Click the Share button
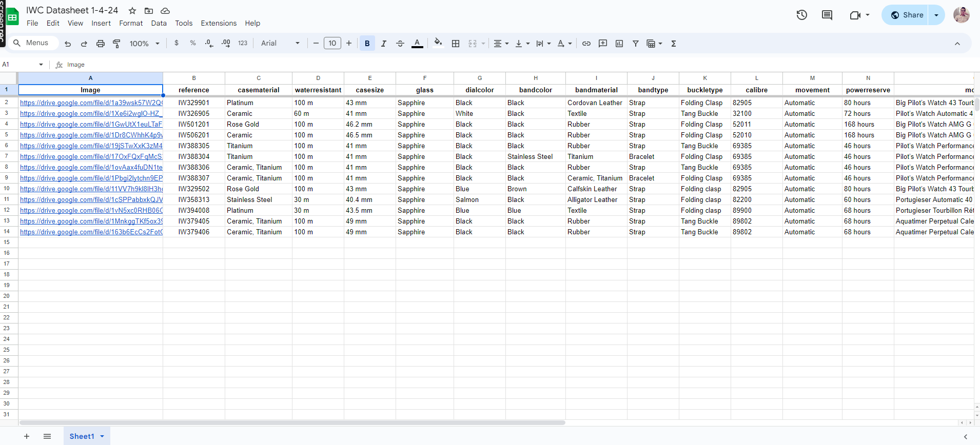Image resolution: width=980 pixels, height=445 pixels. (x=906, y=15)
